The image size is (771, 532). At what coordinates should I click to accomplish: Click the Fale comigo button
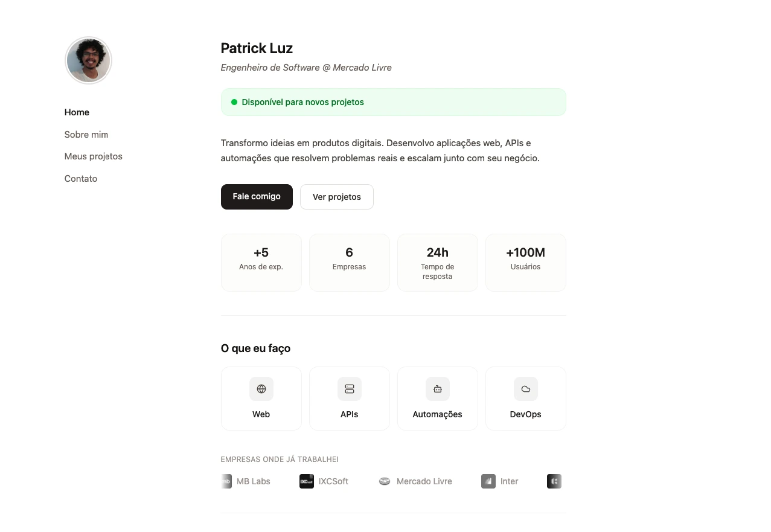click(x=257, y=196)
